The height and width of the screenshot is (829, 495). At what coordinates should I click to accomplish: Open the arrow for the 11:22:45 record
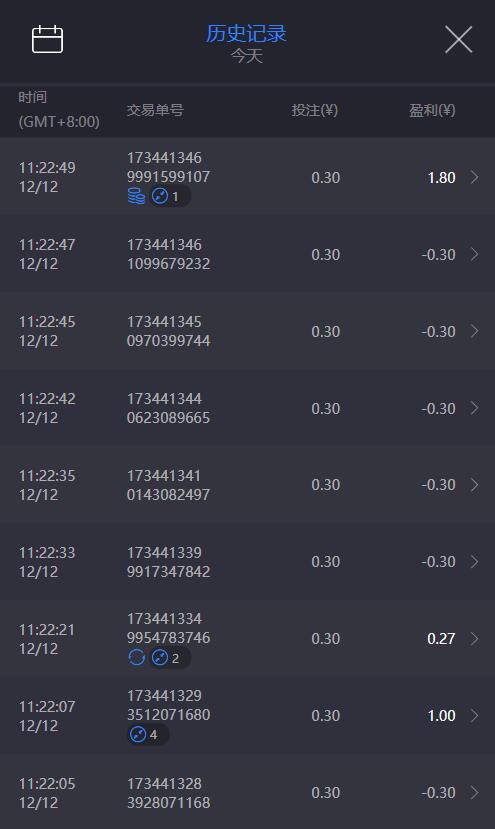click(474, 331)
